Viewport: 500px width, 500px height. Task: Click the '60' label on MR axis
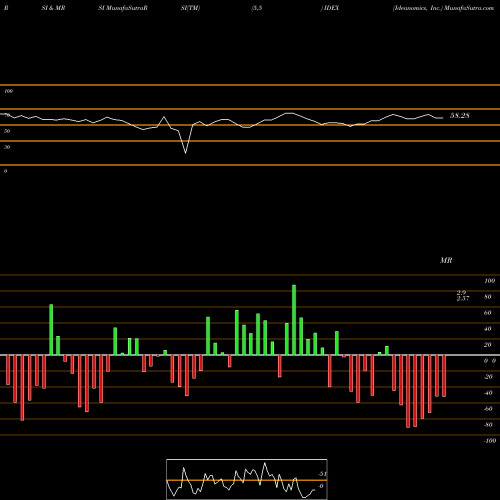(488, 313)
